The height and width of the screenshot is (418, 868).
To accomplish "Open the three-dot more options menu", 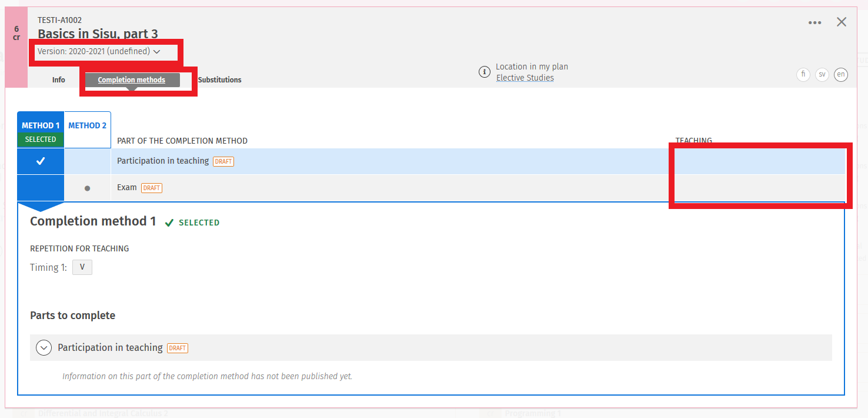I will click(x=814, y=23).
